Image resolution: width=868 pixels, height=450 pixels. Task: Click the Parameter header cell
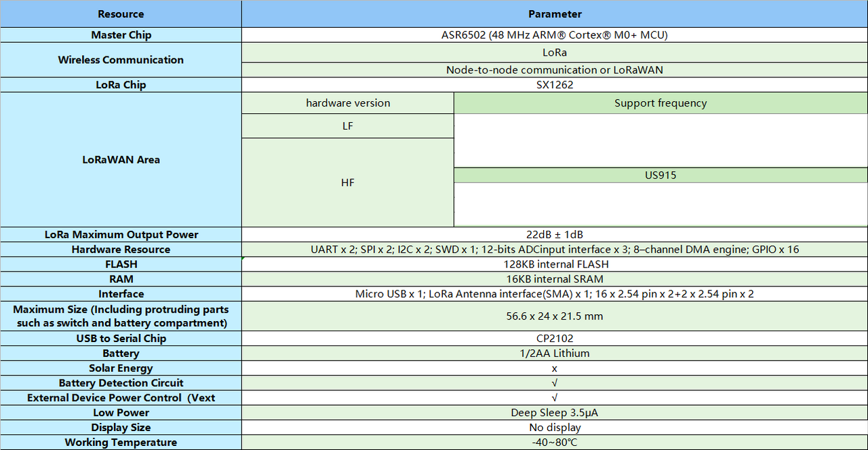pos(554,14)
